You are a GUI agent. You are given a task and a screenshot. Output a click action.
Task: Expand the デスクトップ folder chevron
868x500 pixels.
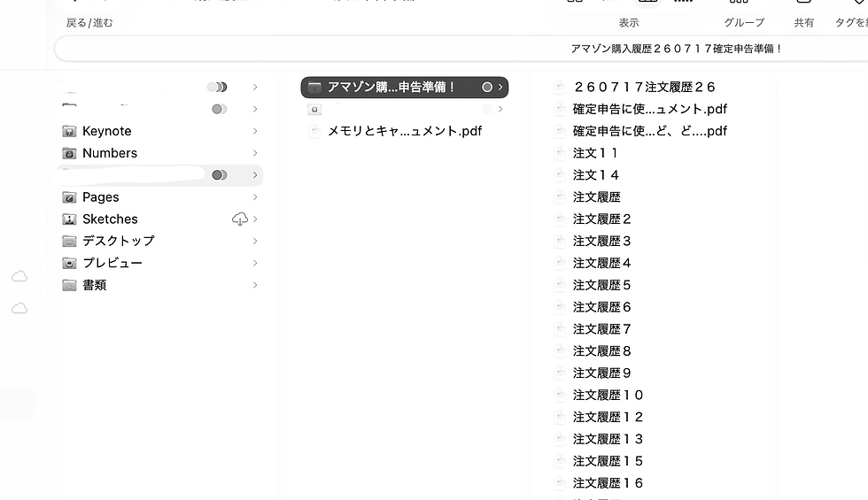(x=255, y=241)
